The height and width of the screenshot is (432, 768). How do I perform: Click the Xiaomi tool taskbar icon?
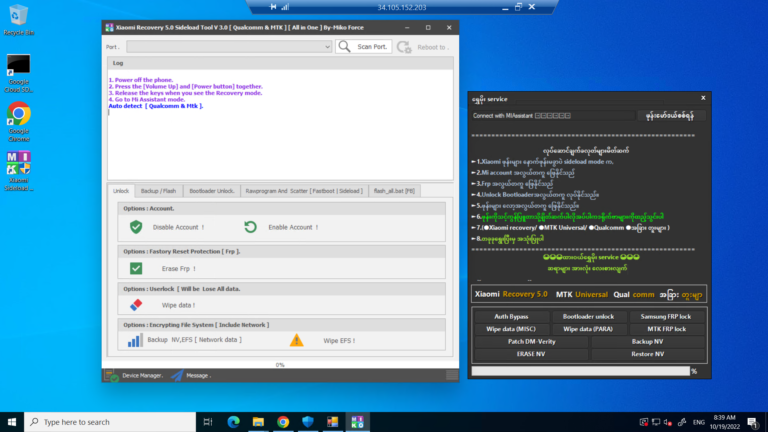358,422
